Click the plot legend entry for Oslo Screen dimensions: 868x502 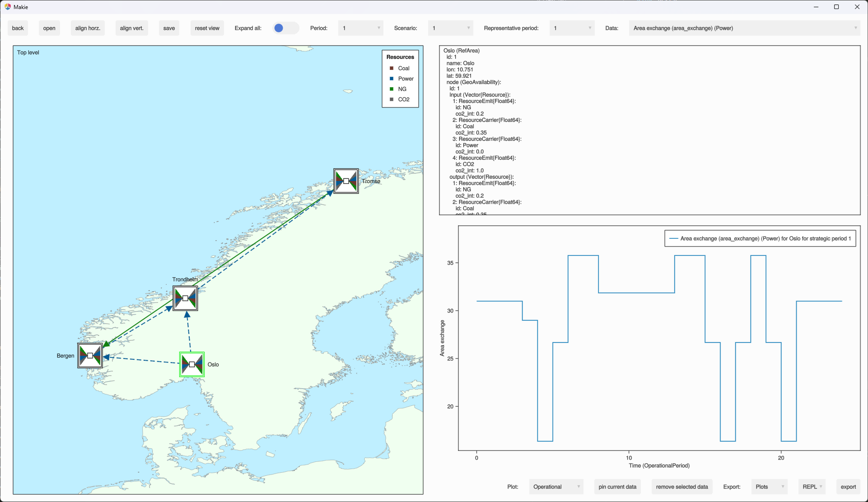(760, 238)
